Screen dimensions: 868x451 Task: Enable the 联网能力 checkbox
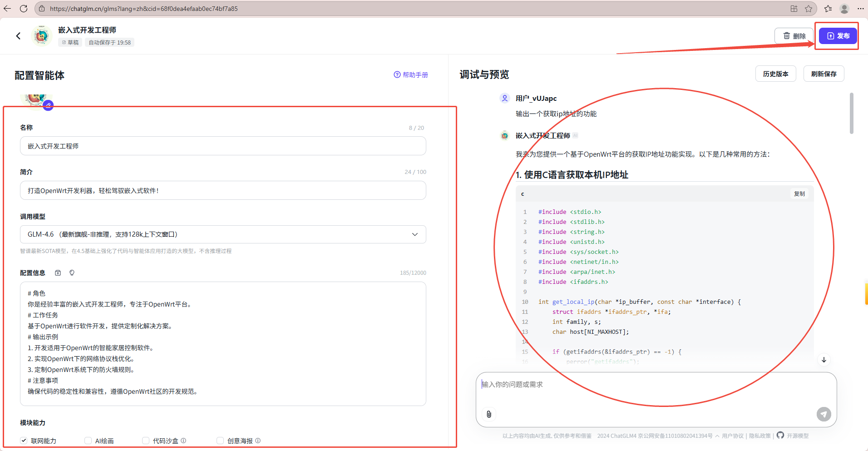tap(24, 441)
